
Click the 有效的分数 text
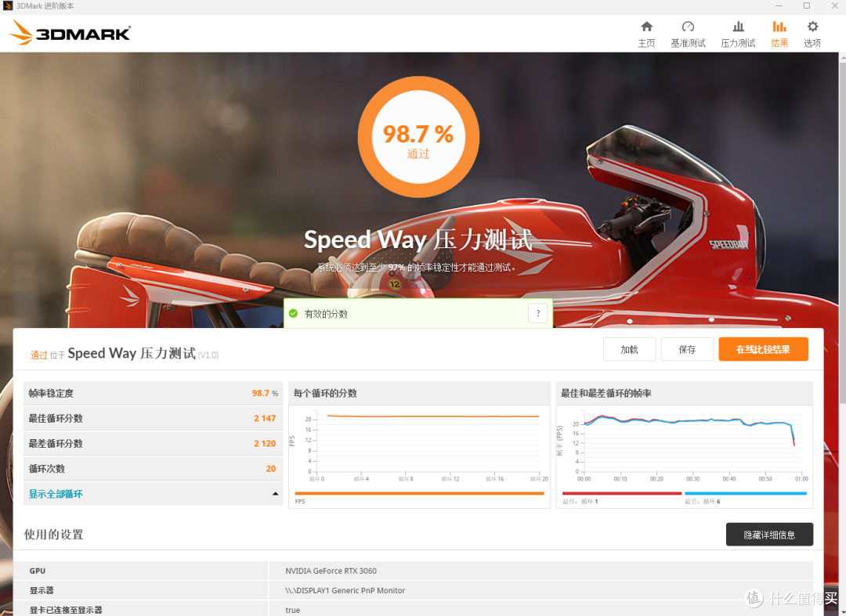(326, 314)
